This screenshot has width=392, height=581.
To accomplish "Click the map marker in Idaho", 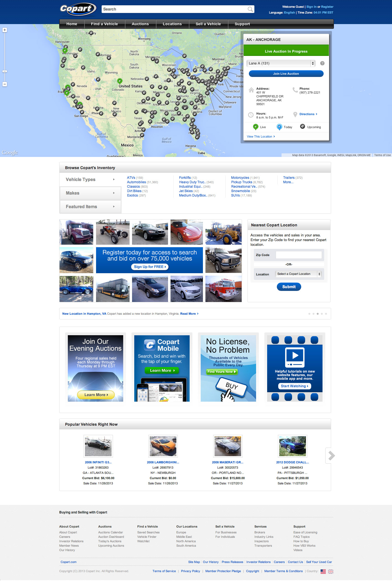I will click(83, 68).
